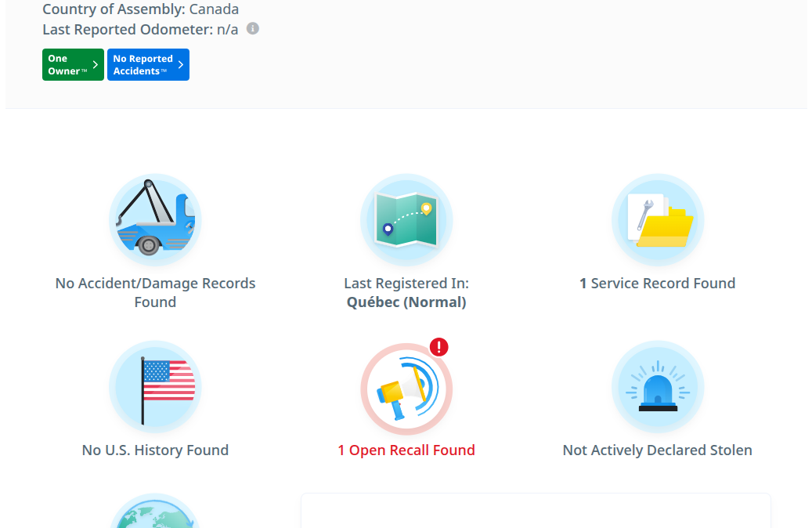812x528 pixels.
Task: Click the map registration location icon
Action: (x=406, y=220)
